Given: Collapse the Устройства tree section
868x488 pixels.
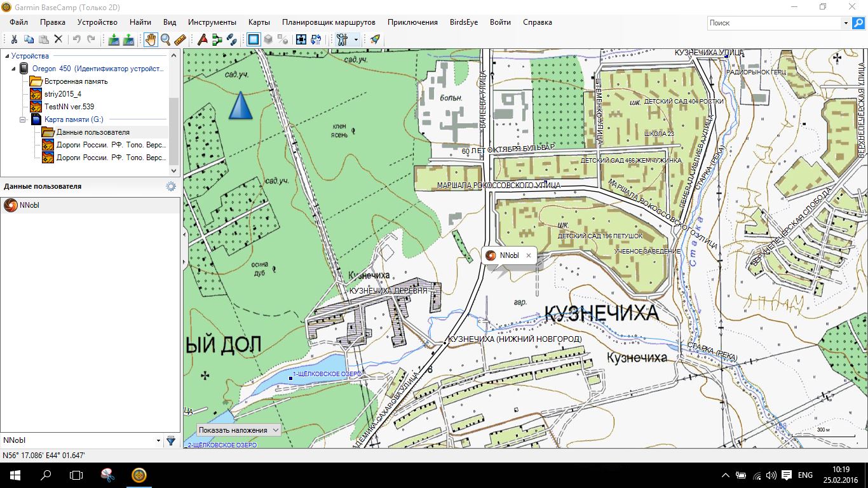Looking at the screenshot, I should pyautogui.click(x=6, y=56).
